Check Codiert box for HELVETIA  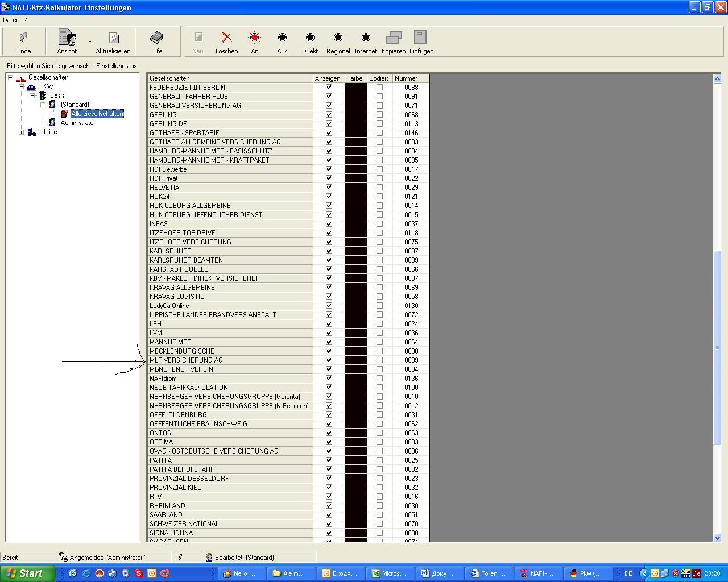pyautogui.click(x=379, y=187)
